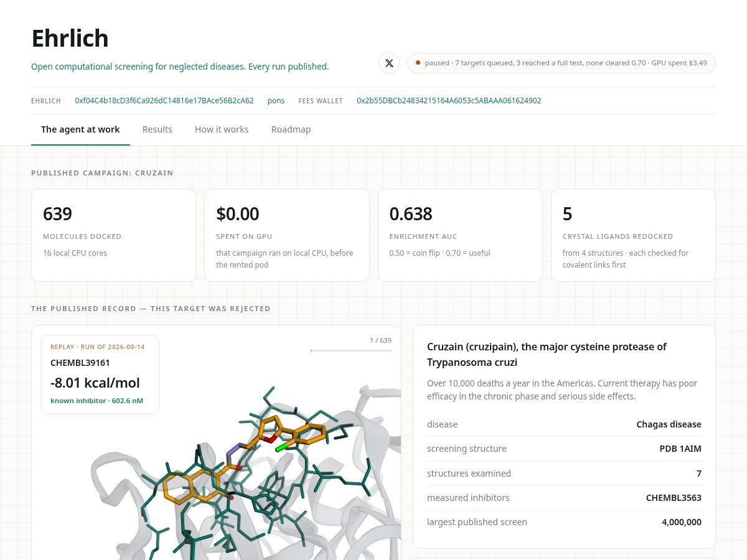Click the -8.01 kcal/mol score
This screenshot has height=560, width=747.
click(95, 383)
